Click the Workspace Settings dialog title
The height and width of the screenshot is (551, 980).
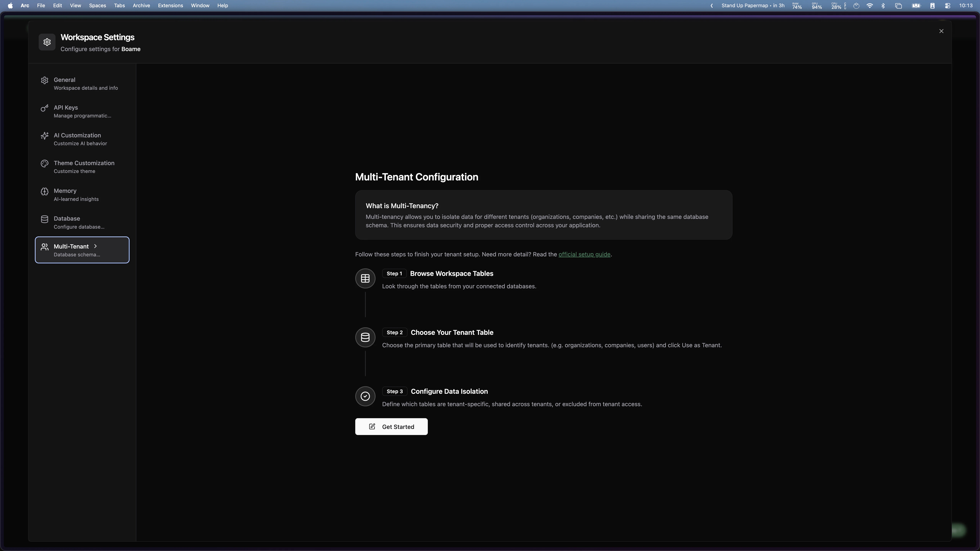coord(97,37)
